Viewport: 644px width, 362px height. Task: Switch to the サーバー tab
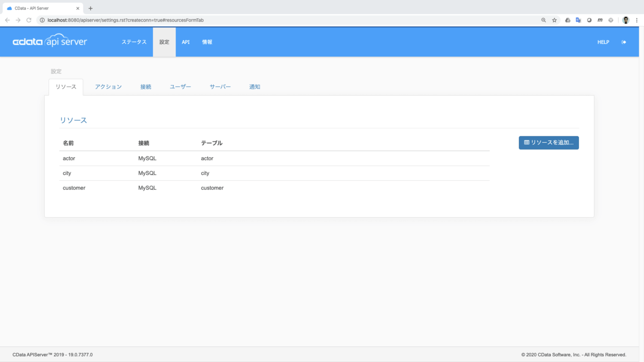pos(220,87)
